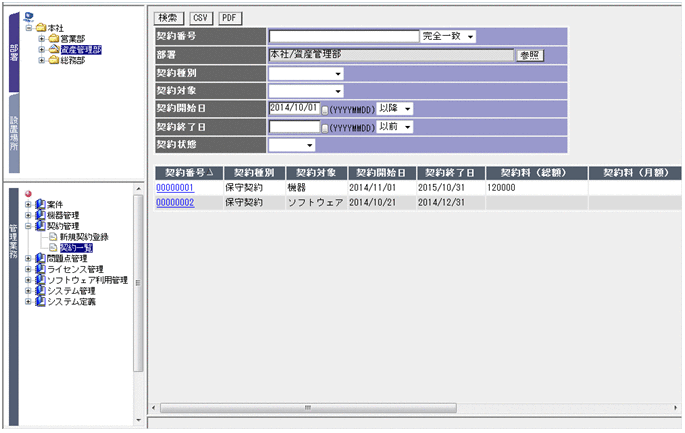Click the システム定義 book icon
This screenshot has height=433, width=685.
click(40, 302)
